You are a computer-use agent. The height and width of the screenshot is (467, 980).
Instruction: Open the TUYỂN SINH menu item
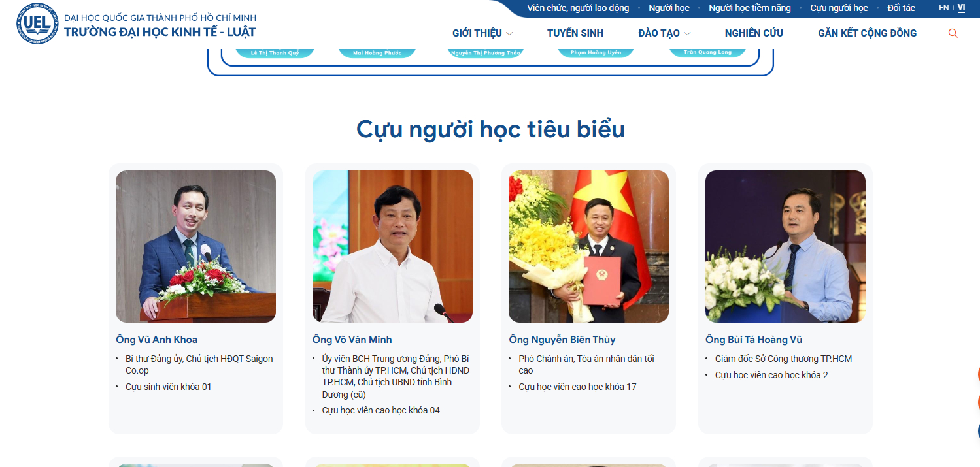coord(575,33)
